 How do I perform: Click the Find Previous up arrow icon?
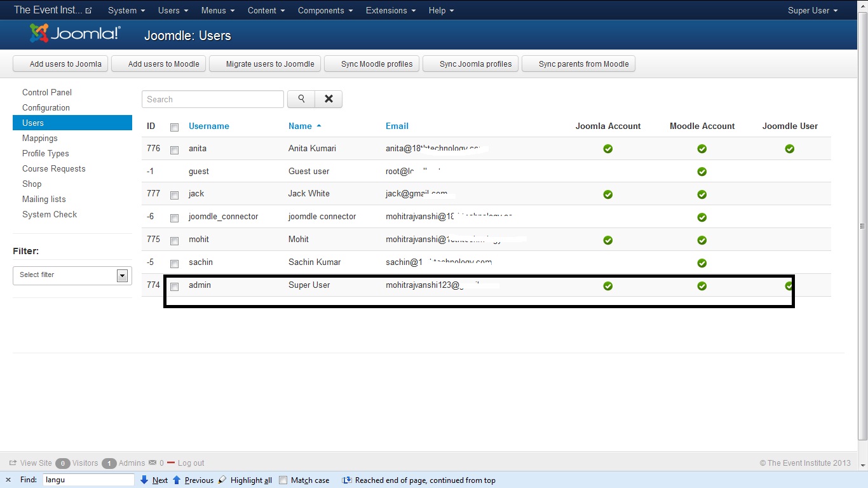[x=177, y=480]
